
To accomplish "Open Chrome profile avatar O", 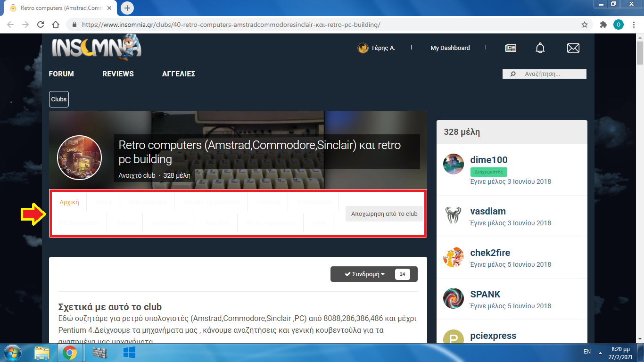I will click(x=618, y=25).
